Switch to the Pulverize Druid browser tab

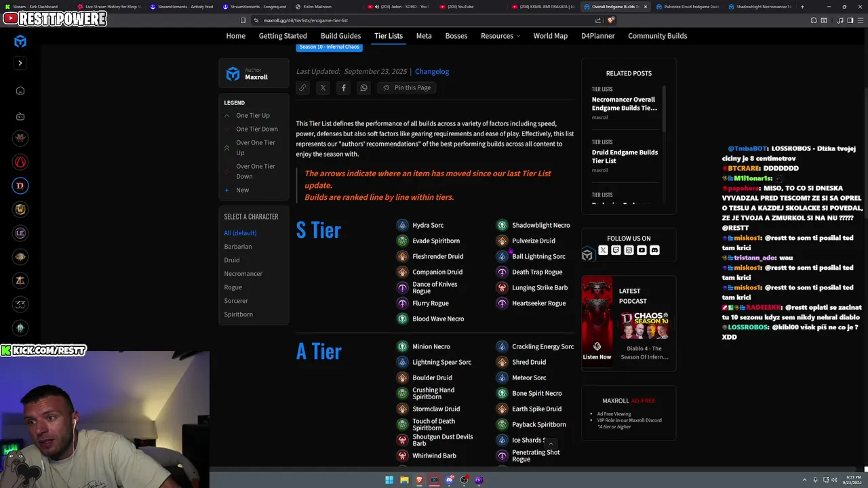click(x=688, y=7)
